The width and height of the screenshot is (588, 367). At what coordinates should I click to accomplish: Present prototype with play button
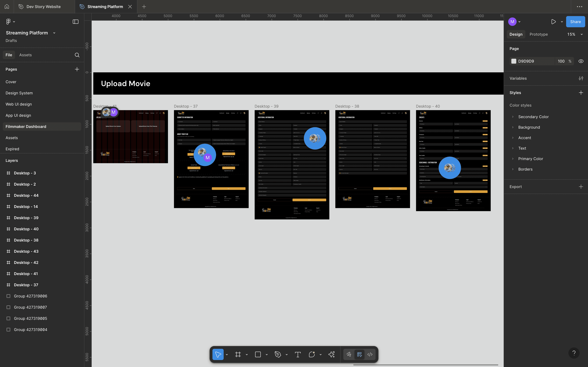click(553, 22)
